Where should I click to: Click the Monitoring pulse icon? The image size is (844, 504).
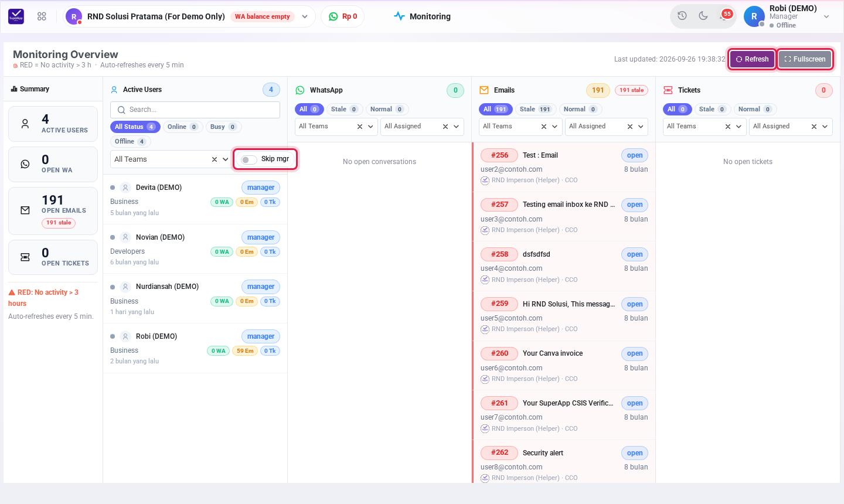399,16
